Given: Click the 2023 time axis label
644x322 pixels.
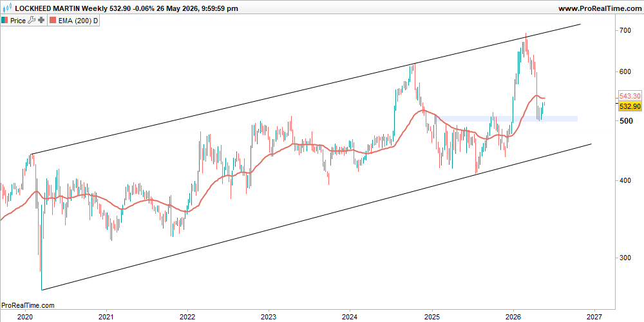Looking at the screenshot, I should [x=269, y=317].
